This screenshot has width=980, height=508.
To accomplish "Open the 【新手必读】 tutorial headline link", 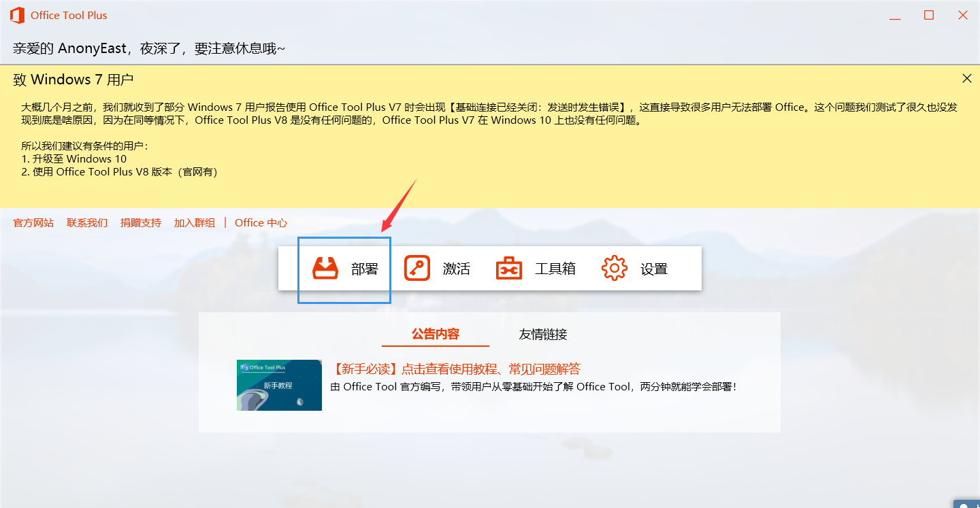I will 455,369.
